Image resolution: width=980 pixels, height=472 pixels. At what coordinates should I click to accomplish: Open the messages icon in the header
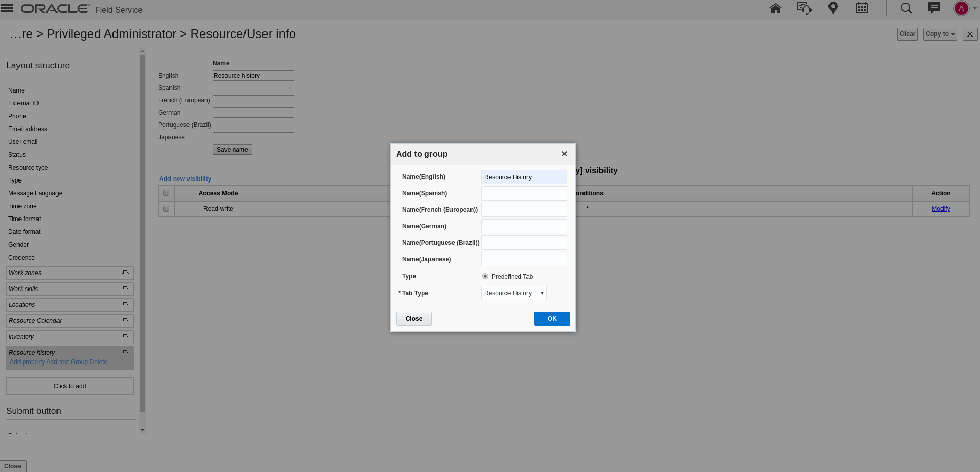click(x=933, y=8)
